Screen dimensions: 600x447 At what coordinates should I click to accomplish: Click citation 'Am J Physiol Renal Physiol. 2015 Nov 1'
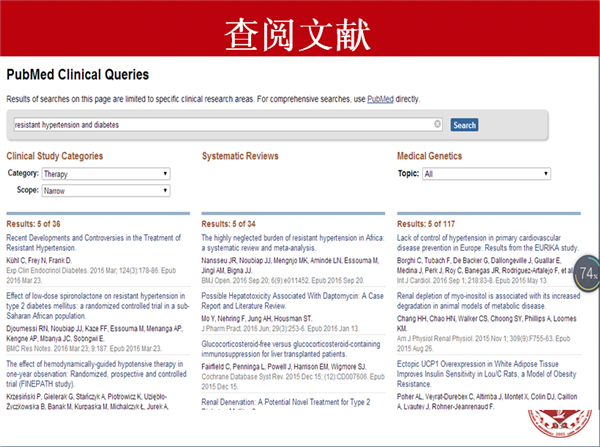coord(483,344)
